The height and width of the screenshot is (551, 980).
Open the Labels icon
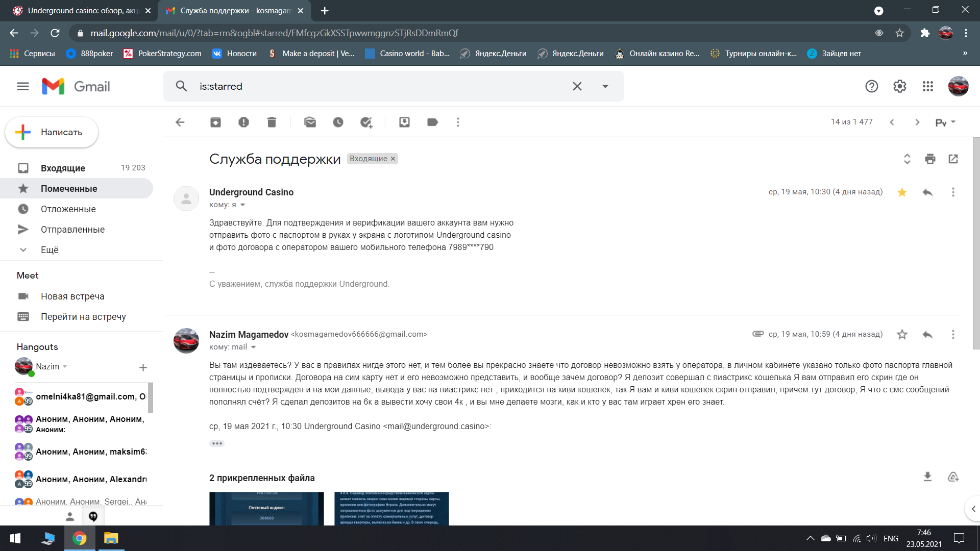click(x=432, y=122)
